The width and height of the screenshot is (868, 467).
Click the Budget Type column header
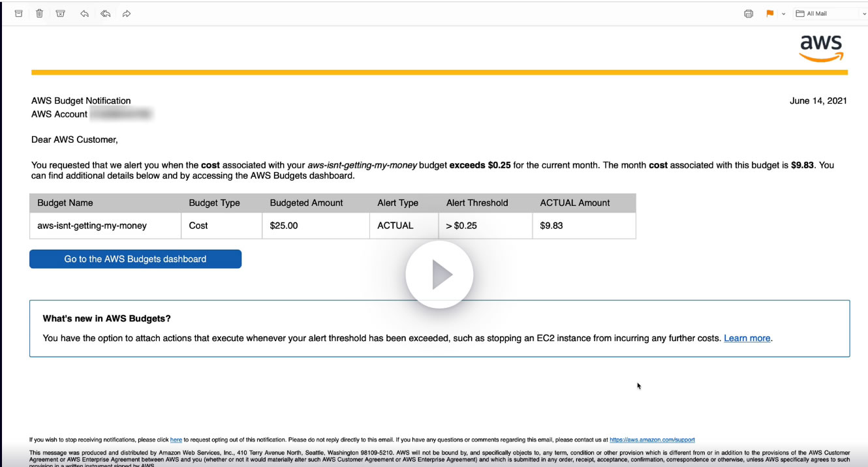pyautogui.click(x=221, y=203)
